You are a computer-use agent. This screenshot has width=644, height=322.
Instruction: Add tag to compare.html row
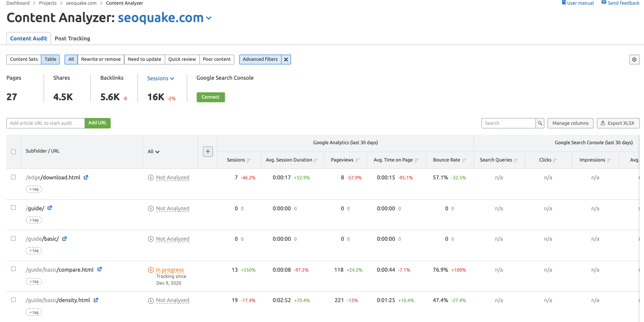(x=34, y=281)
